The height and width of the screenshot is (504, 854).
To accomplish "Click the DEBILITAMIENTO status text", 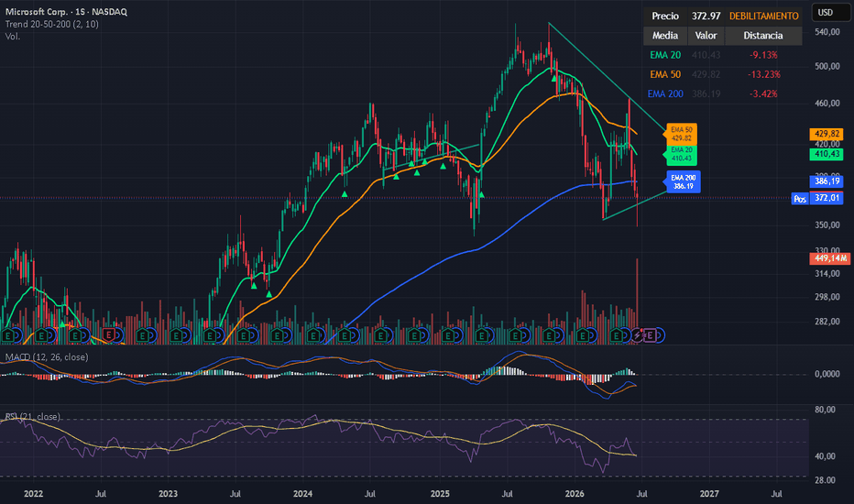I will [763, 16].
